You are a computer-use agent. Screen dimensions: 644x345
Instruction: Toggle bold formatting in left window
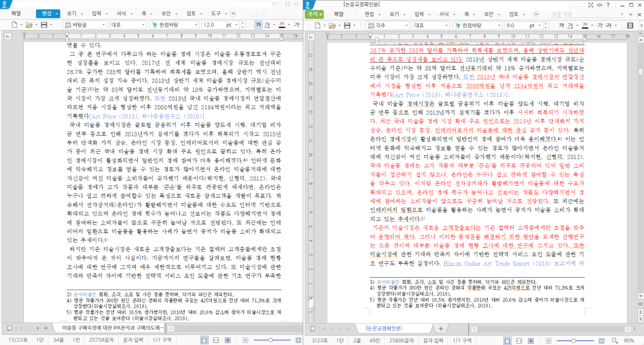coord(259,25)
